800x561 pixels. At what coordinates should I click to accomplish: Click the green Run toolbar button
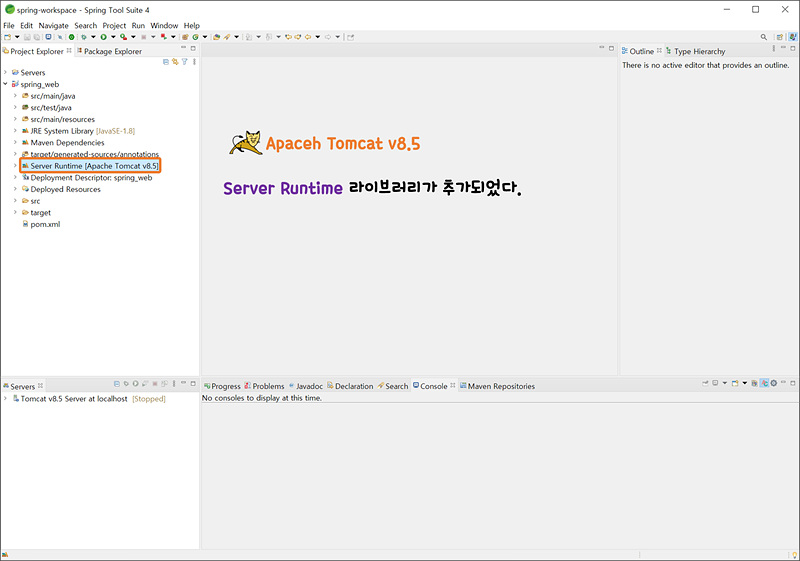tap(104, 37)
